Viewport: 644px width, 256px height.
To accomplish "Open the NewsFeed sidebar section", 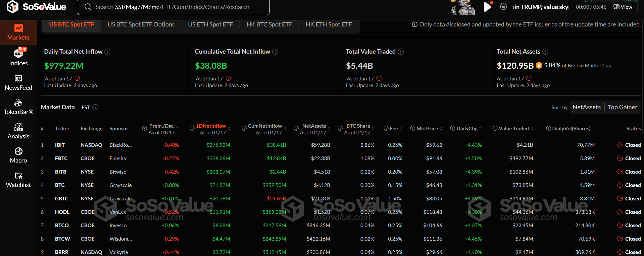I will (x=18, y=83).
